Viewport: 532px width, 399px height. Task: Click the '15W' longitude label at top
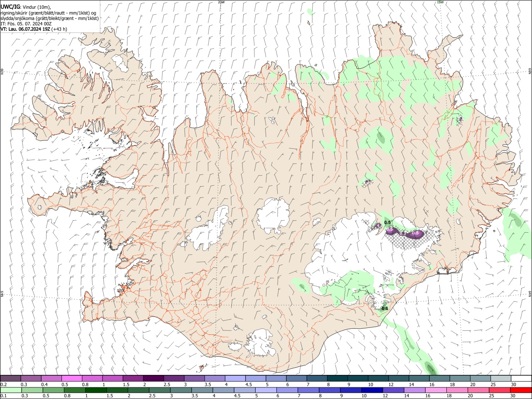[440, 2]
